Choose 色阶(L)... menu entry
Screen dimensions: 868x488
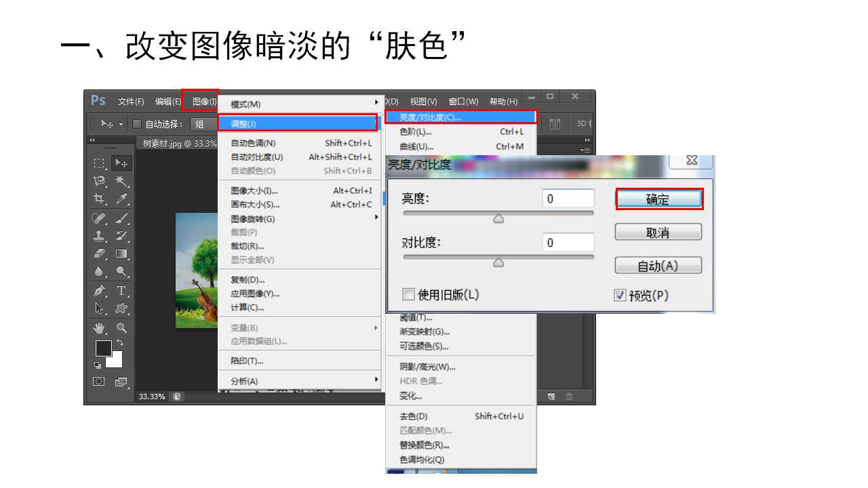[461, 131]
